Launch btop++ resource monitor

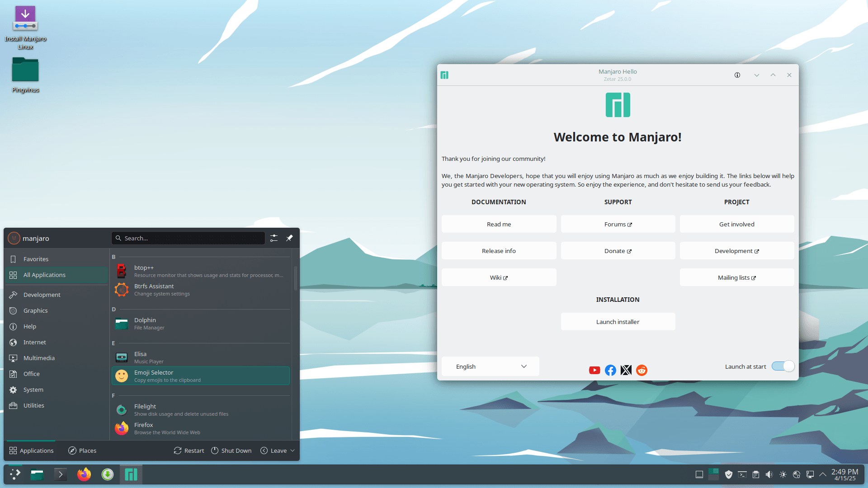coord(201,271)
